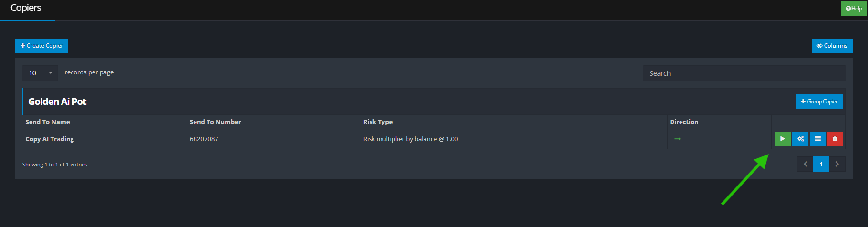This screenshot has width=868, height=227.
Task: Click the Golden Ai Pot group header
Action: tap(57, 102)
